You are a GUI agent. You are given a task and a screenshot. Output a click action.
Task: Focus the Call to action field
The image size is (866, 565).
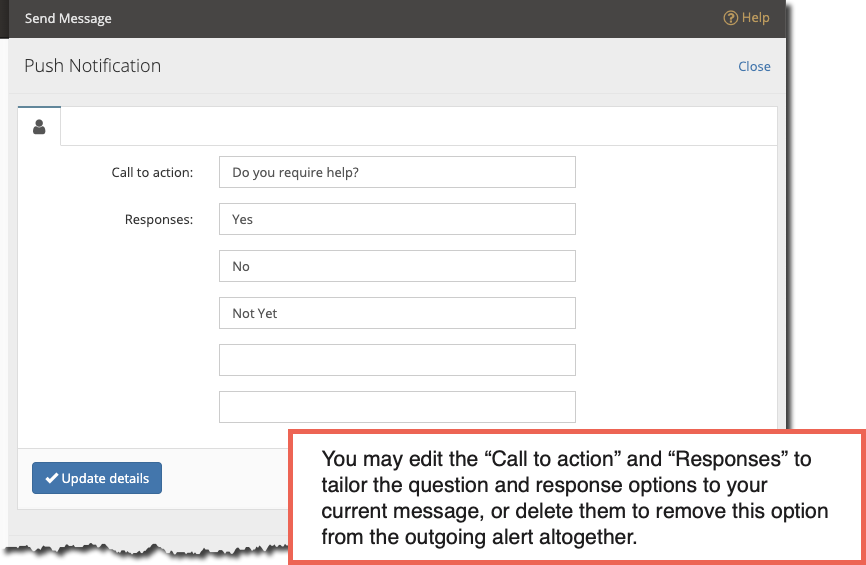click(x=397, y=172)
